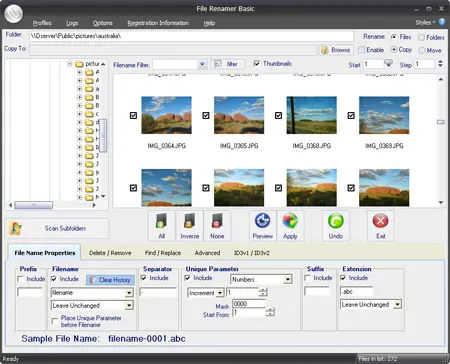Select Folders rename radio button
This screenshot has height=364, width=450.
pyautogui.click(x=421, y=37)
